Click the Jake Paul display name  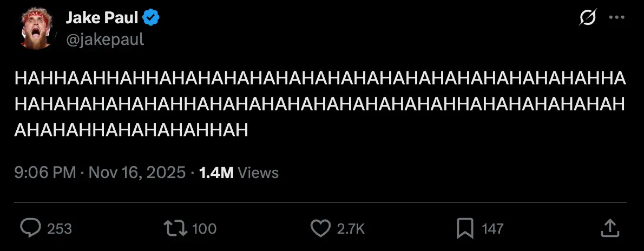102,18
